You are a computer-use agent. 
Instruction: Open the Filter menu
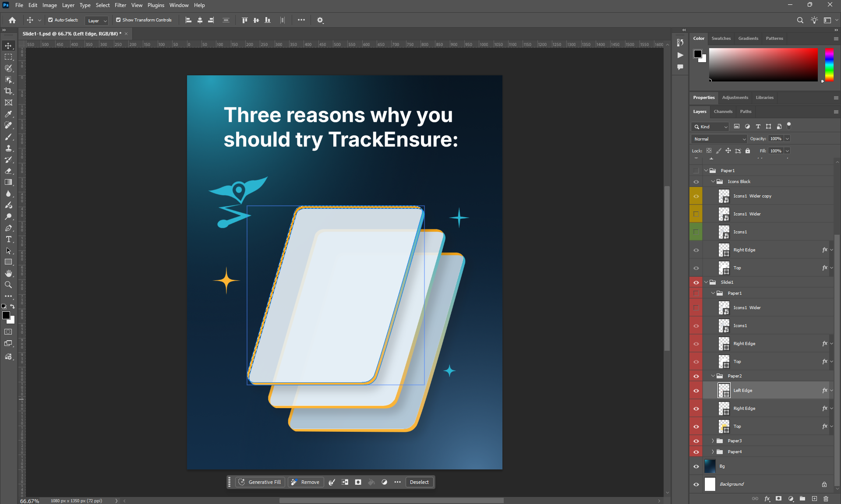[120, 5]
